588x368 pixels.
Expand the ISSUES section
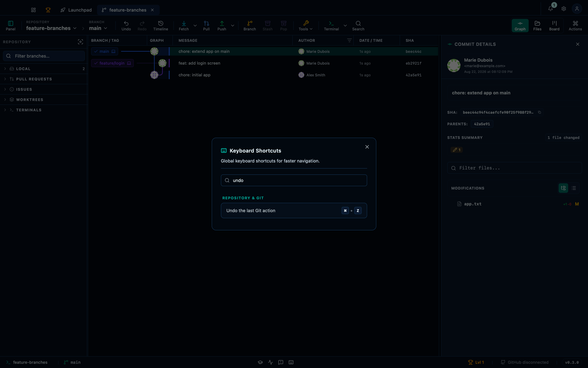44,89
